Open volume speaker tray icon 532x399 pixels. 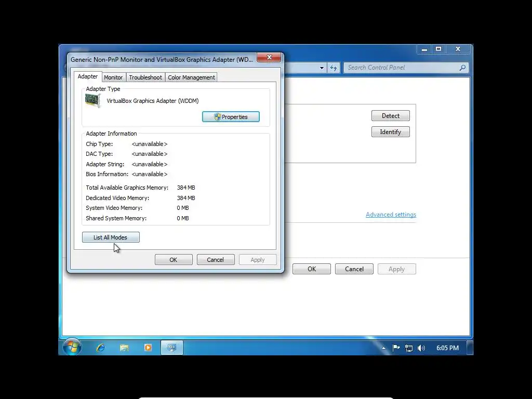[421, 348]
